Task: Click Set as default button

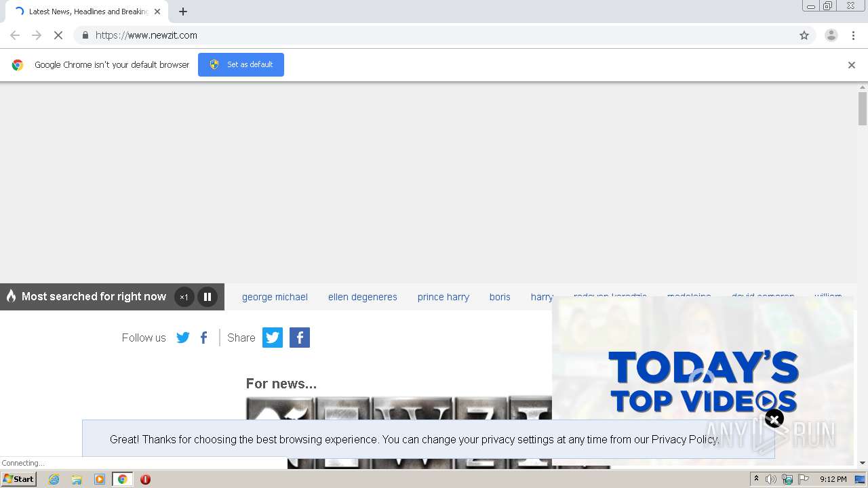Action: point(241,64)
